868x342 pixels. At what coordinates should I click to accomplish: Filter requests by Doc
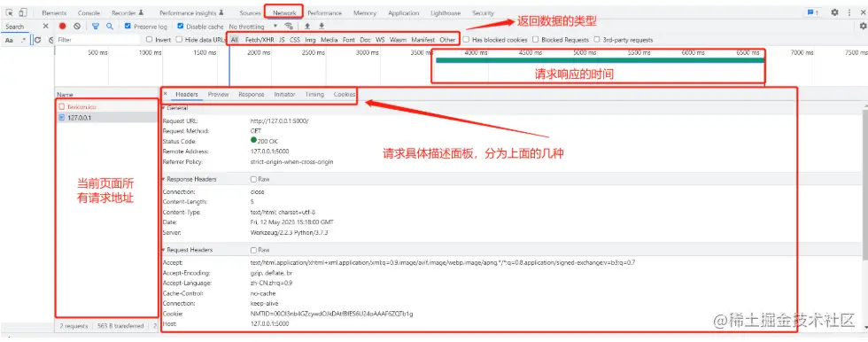[x=365, y=40]
